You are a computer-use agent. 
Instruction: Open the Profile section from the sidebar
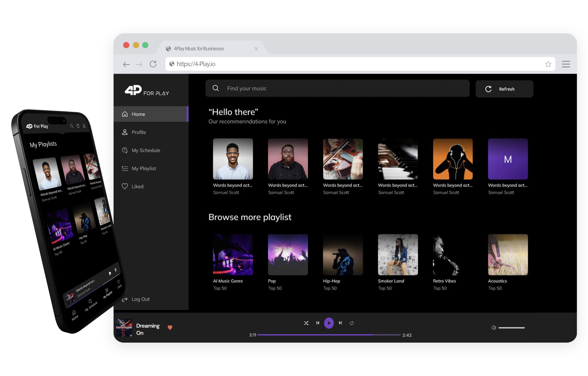[139, 132]
